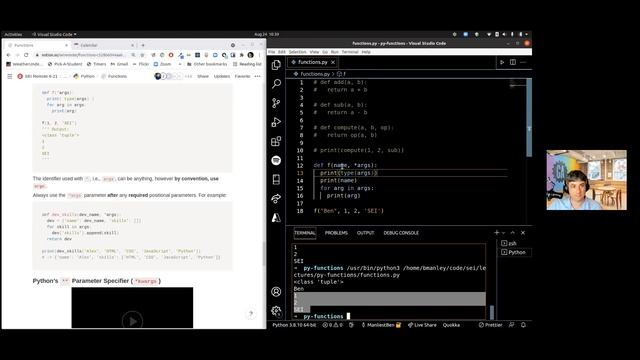Open the Reading list

[x=247, y=64]
